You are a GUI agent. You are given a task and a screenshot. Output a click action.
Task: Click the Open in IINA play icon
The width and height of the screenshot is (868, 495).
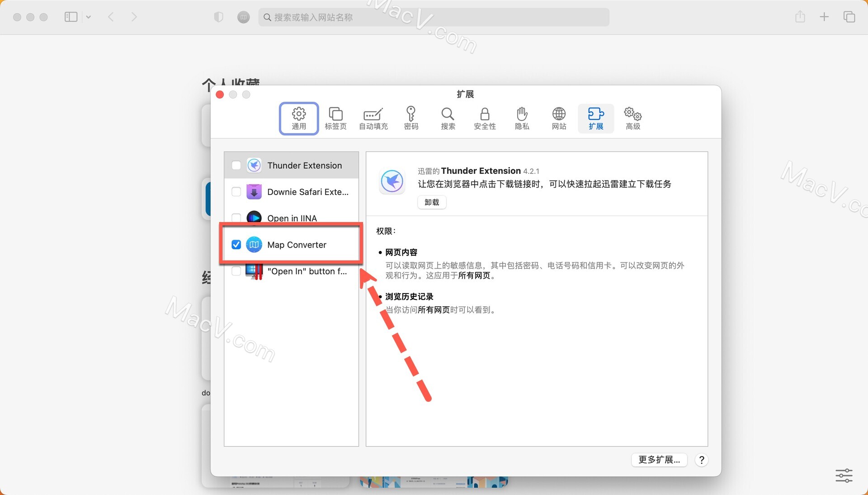point(254,218)
